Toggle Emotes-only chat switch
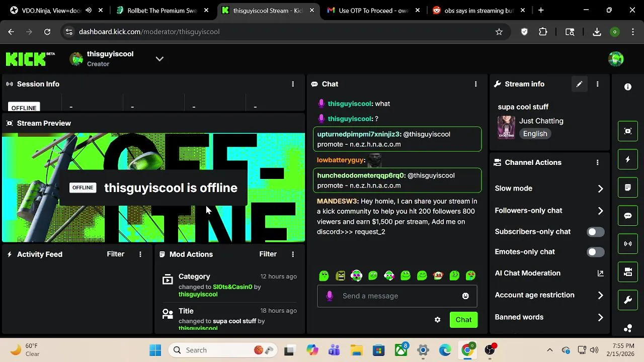The height and width of the screenshot is (362, 644). click(596, 252)
